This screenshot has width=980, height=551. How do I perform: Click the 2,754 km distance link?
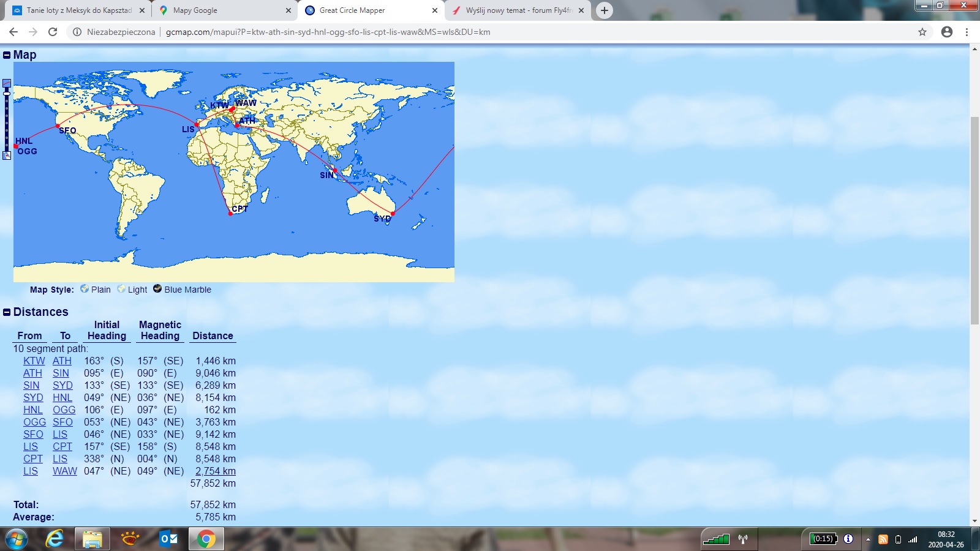[x=216, y=471]
